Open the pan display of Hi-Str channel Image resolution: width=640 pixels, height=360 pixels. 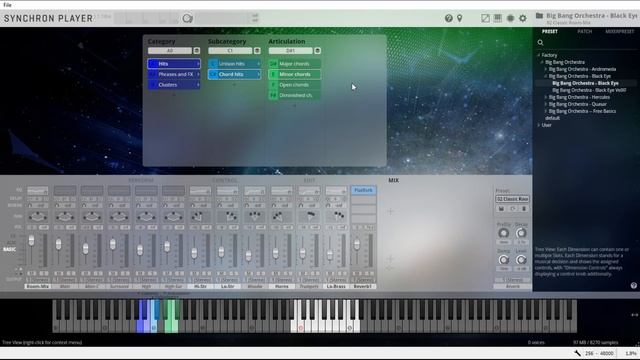click(200, 216)
